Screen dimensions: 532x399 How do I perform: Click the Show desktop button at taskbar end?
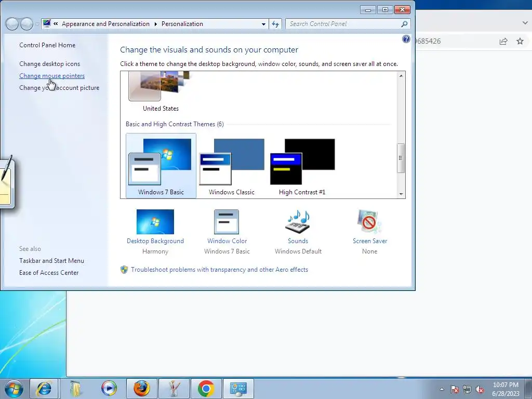click(529, 389)
